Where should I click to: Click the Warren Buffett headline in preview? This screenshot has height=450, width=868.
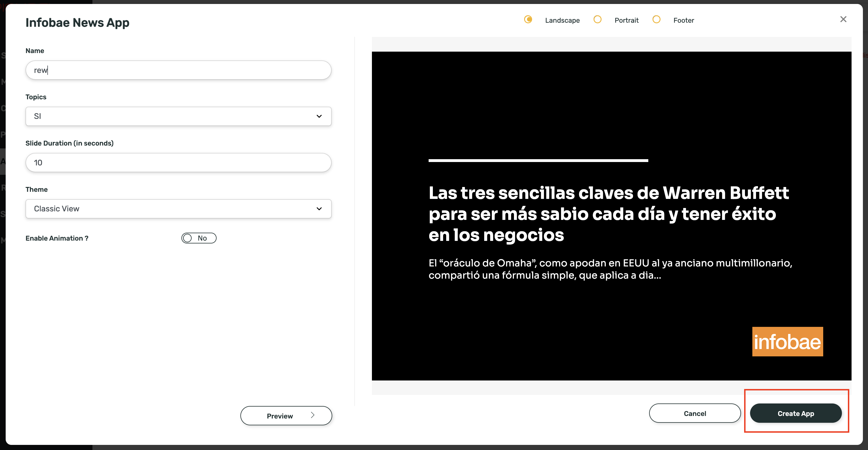[x=609, y=214]
